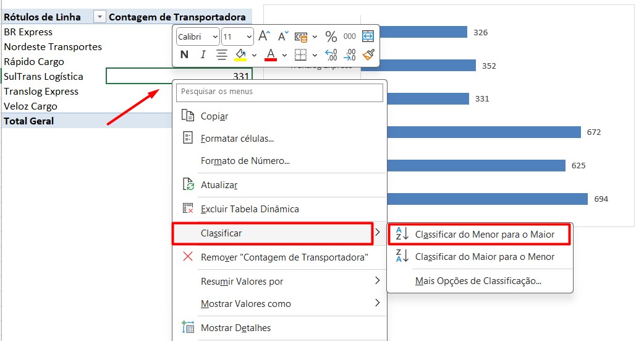The width and height of the screenshot is (644, 341).
Task: Toggle bold (N) formatting
Action: [184, 54]
